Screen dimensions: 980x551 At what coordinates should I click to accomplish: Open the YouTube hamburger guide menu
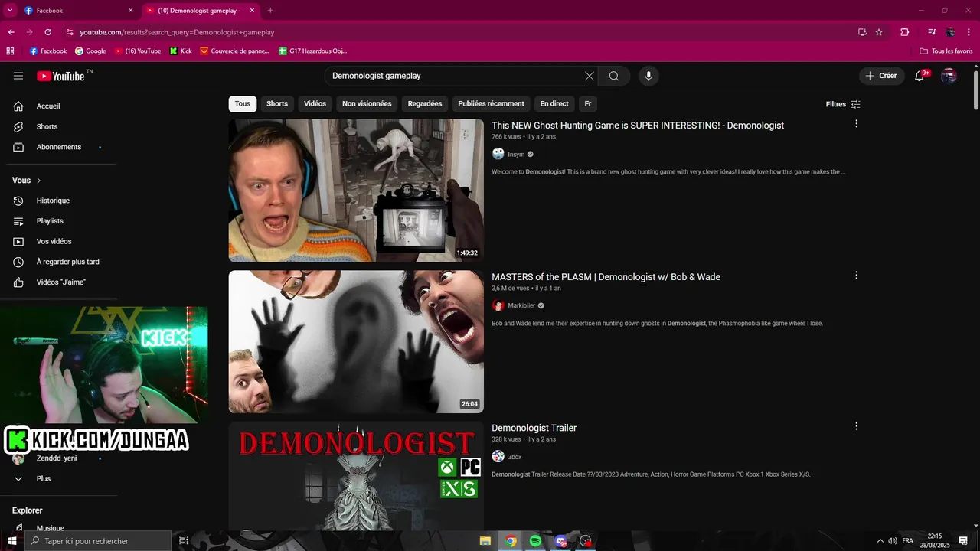[18, 76]
